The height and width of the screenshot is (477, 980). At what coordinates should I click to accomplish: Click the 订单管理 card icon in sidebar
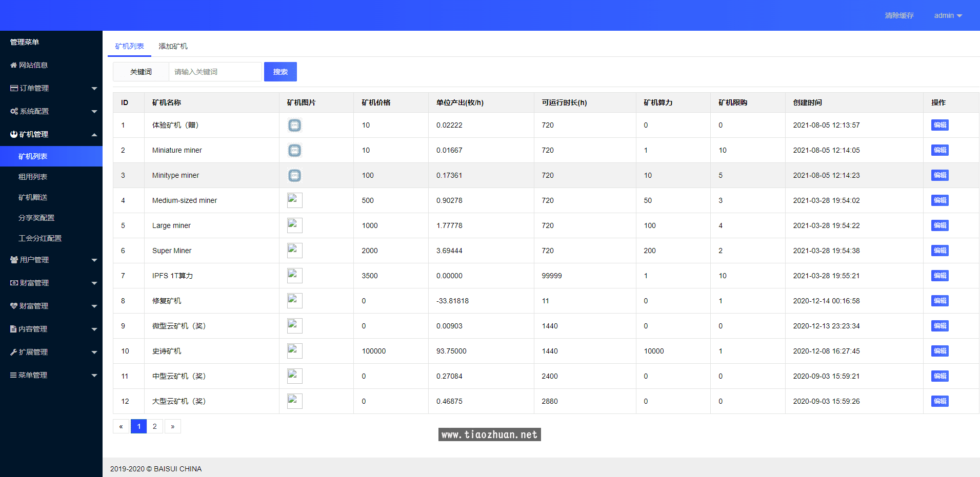[x=14, y=88]
